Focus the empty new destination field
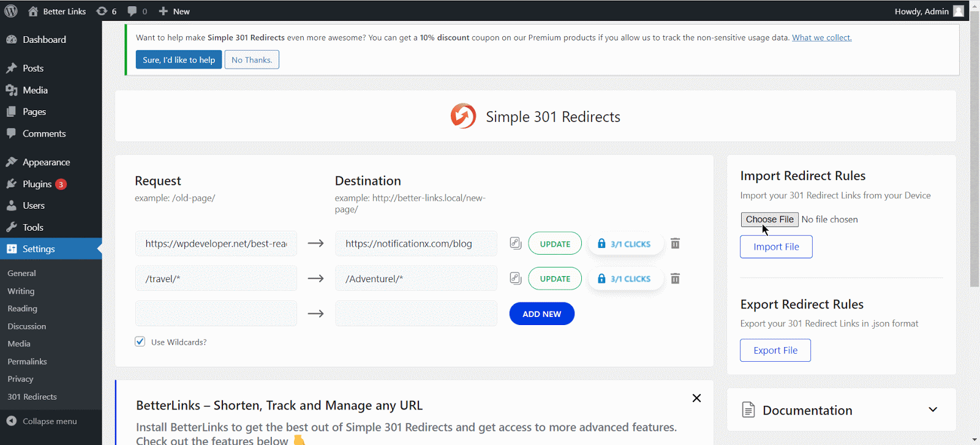The height and width of the screenshot is (445, 980). tap(416, 313)
